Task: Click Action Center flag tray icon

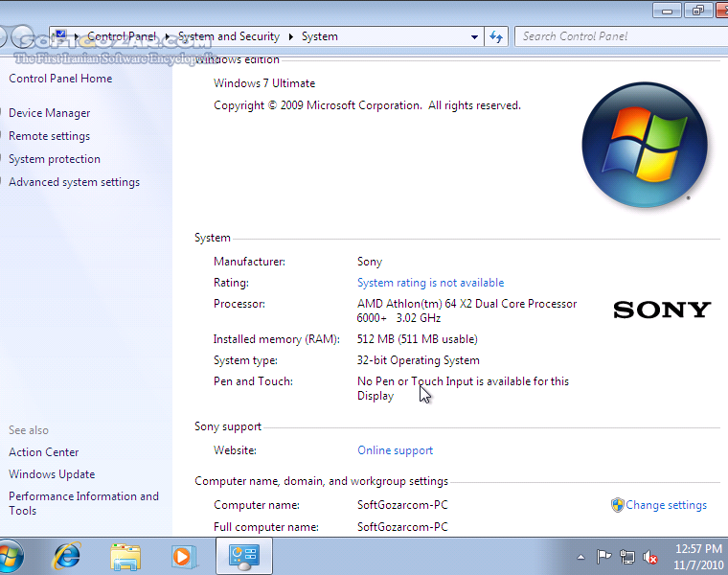Action: coord(603,557)
